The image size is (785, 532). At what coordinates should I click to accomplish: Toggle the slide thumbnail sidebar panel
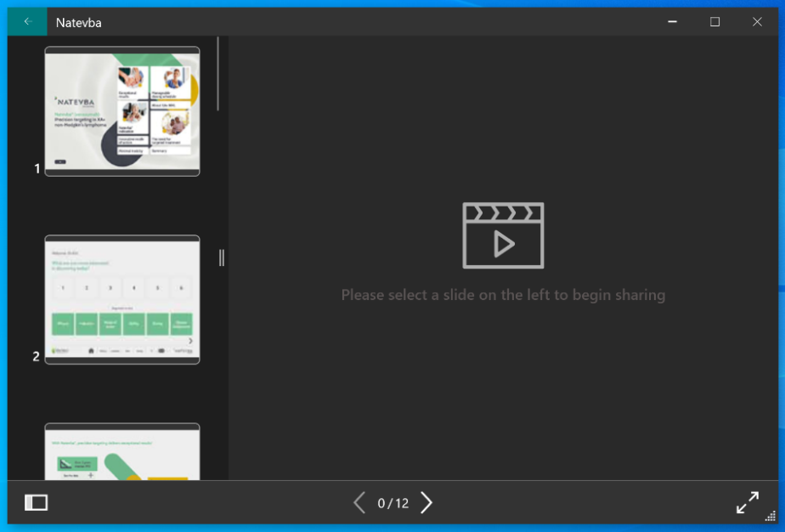pos(37,503)
